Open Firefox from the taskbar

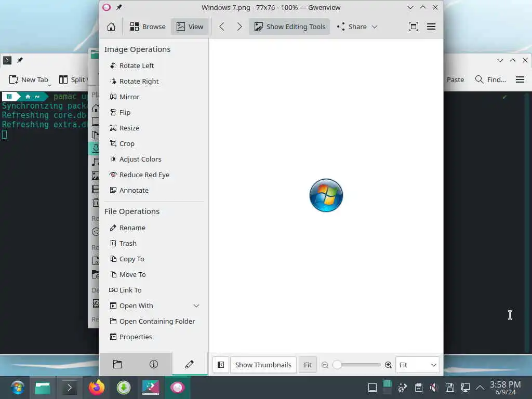(96, 388)
